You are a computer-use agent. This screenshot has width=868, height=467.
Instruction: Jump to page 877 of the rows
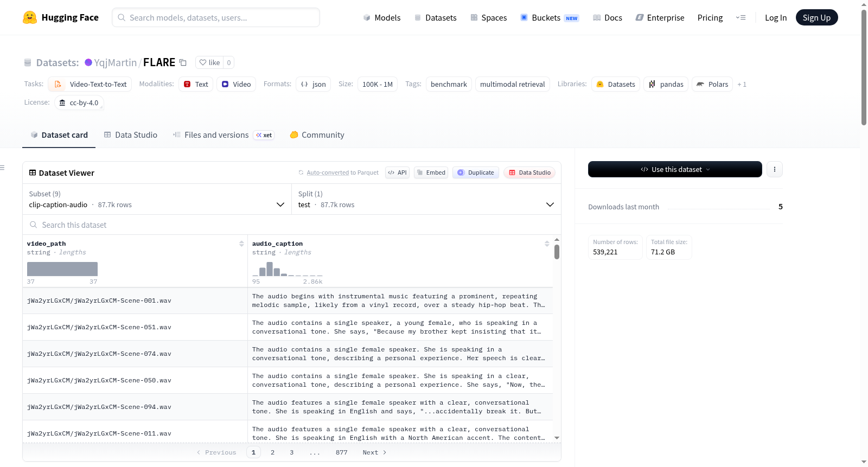pyautogui.click(x=341, y=452)
